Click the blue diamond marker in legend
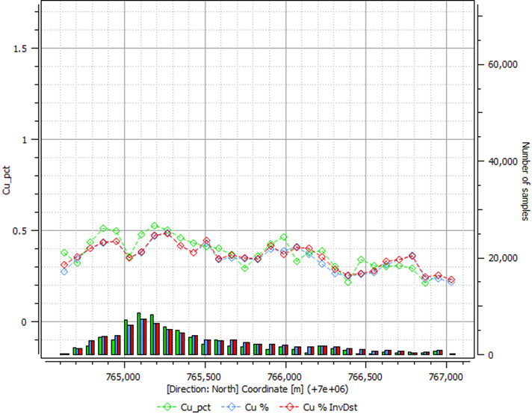Viewport: 532px width, 415px height. pyautogui.click(x=230, y=407)
